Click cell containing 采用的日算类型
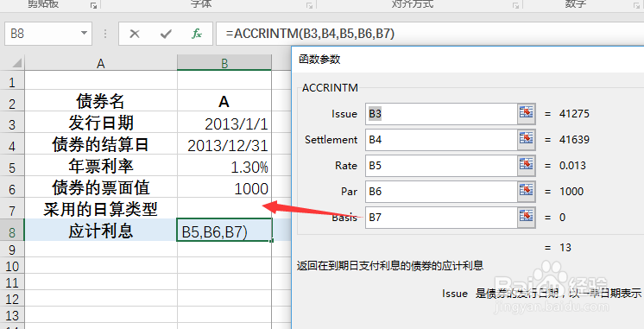The height and width of the screenshot is (329, 644). click(101, 209)
